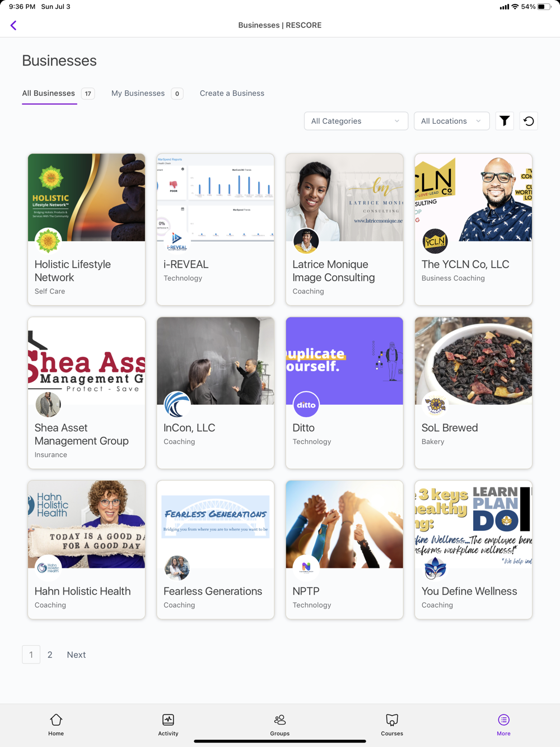Open Courses from the bottom bar
The height and width of the screenshot is (747, 560).
click(392, 725)
